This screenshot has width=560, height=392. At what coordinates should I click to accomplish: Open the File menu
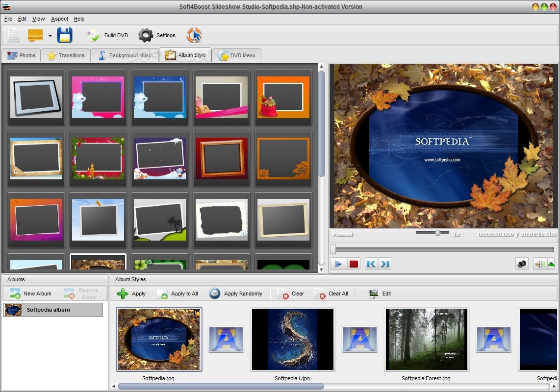pyautogui.click(x=8, y=19)
